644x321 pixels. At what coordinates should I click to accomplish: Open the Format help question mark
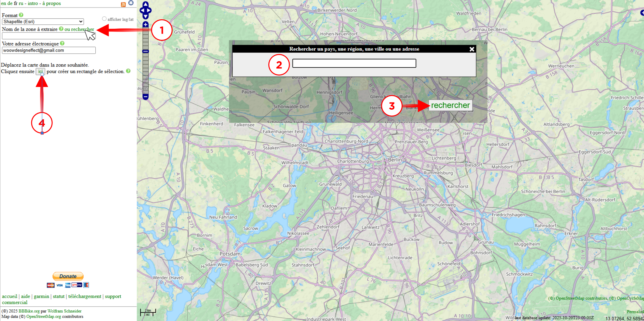(x=21, y=15)
